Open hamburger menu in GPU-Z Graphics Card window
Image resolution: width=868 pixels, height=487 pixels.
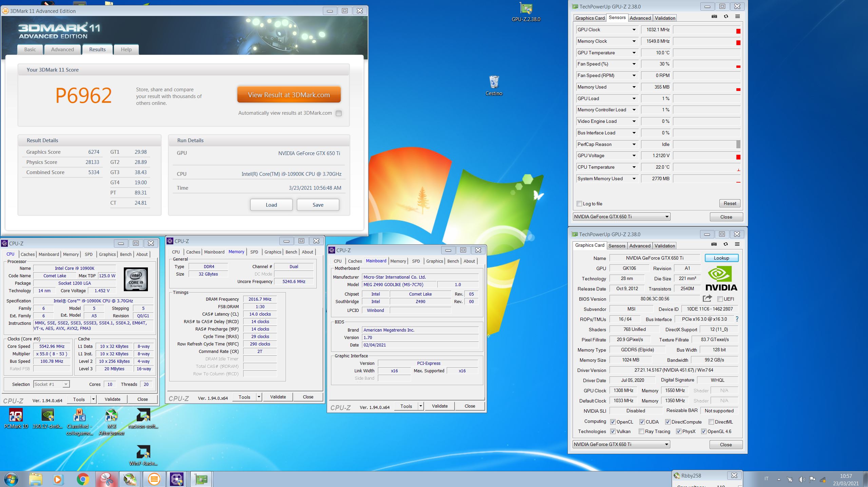point(737,244)
